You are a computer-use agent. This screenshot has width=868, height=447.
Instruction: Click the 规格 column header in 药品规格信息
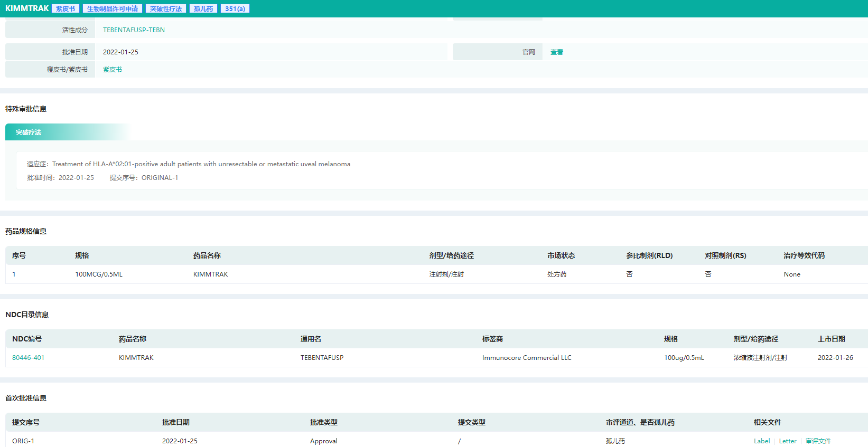(x=82, y=255)
